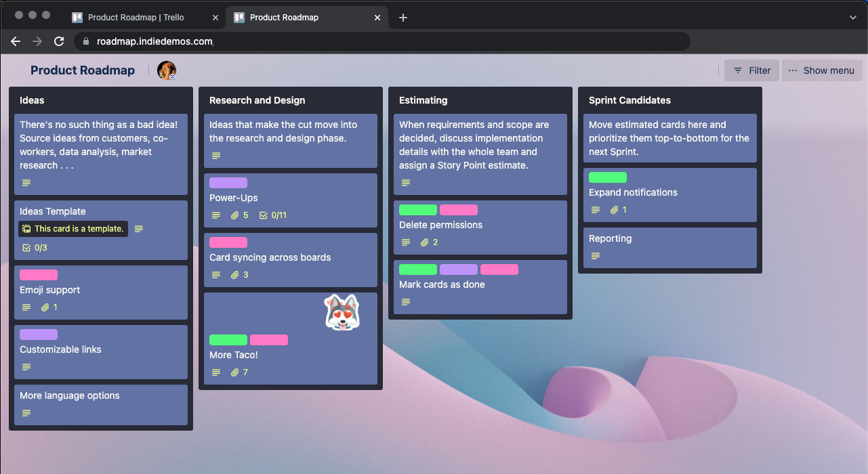Select the 'Product Roadmap' browser tab
Viewport: 868px width, 474px height.
(x=307, y=18)
